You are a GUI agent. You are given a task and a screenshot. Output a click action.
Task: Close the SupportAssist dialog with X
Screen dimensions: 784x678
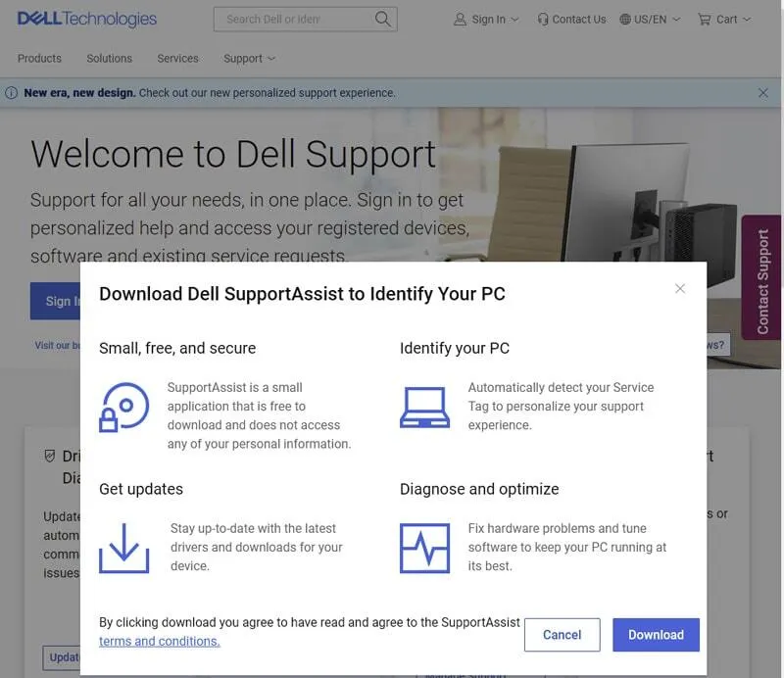tap(679, 288)
